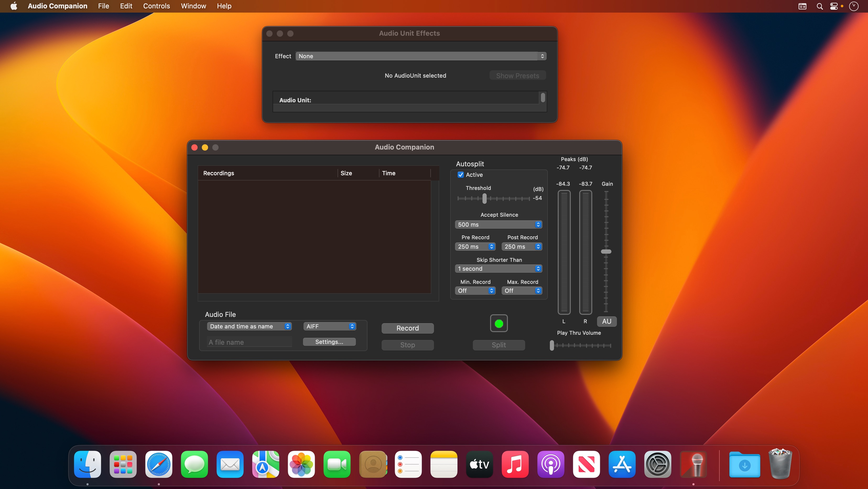Click the Audio Unit list scrollbar
The height and width of the screenshot is (489, 868).
tap(543, 98)
